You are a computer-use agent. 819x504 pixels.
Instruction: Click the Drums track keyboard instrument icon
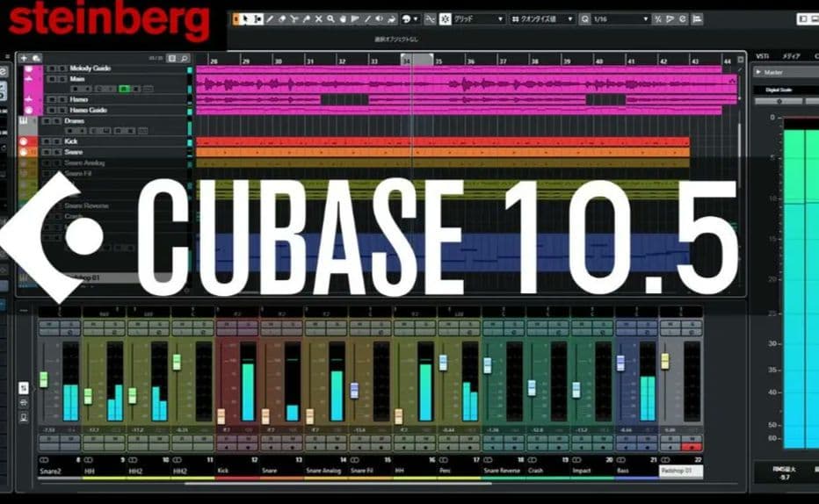coord(24,121)
